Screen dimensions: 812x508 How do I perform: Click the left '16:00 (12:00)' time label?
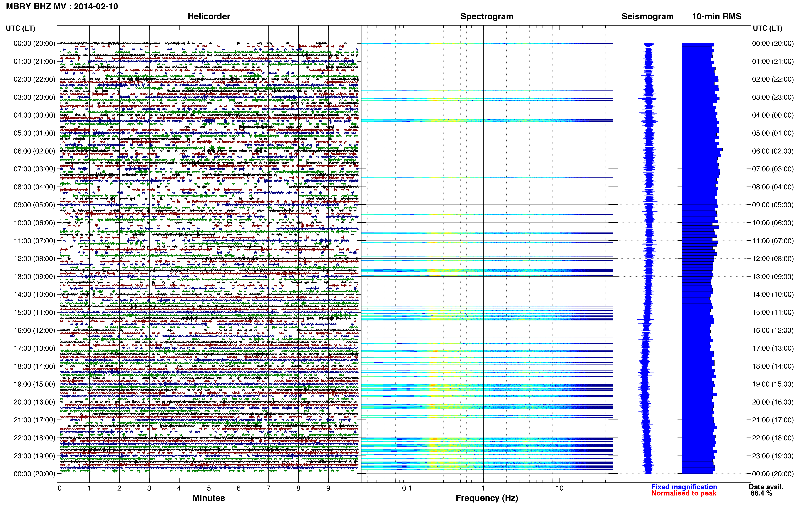pos(34,330)
